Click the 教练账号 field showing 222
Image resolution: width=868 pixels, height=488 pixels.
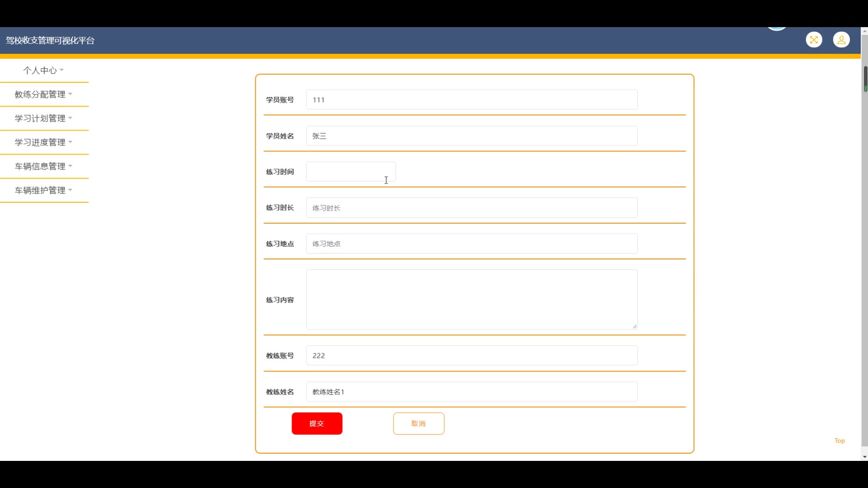tap(472, 356)
